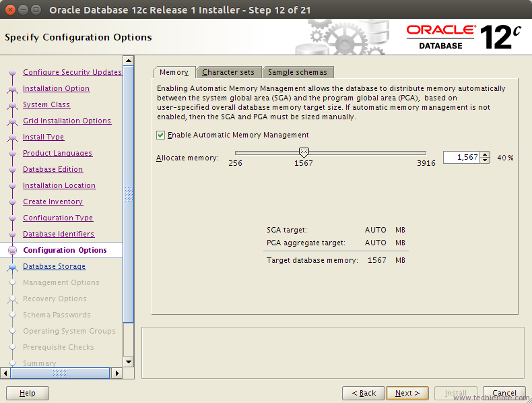Click the sidebar horizontal scrollbar thumb
The width and height of the screenshot is (532, 403).
(x=60, y=373)
